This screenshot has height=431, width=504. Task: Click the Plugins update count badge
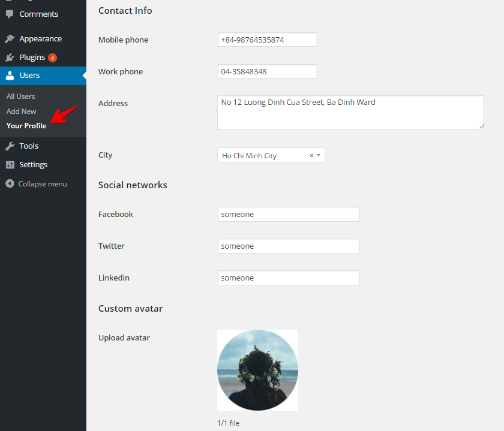tap(52, 58)
